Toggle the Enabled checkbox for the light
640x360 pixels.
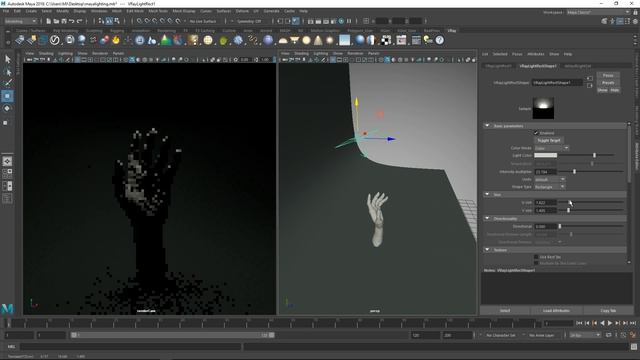tap(536, 133)
